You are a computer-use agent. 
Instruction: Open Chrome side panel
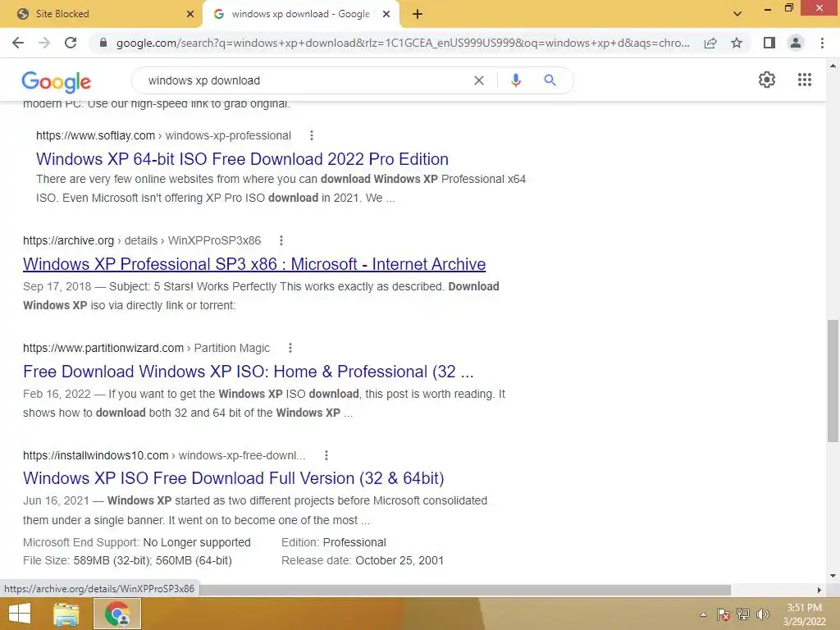pyautogui.click(x=769, y=43)
